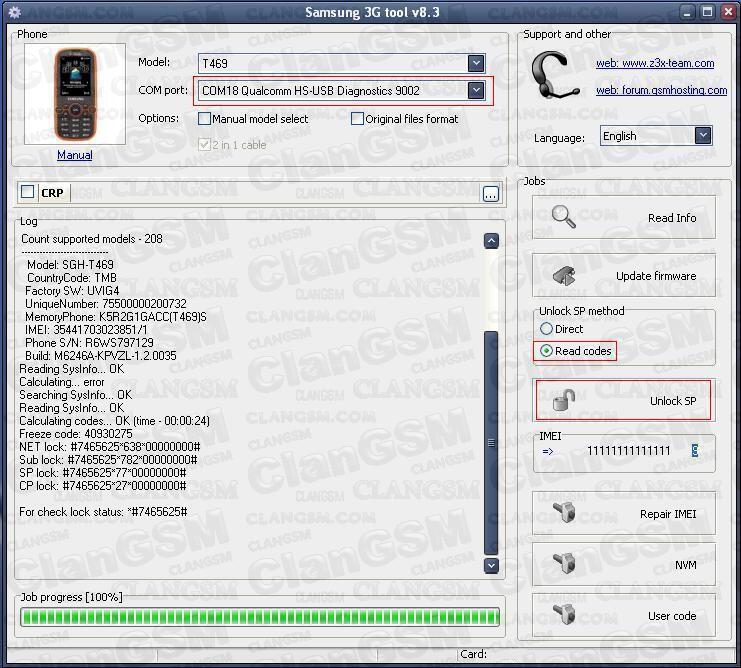Click the Unlock SP button
741x668 pixels.
pos(623,401)
